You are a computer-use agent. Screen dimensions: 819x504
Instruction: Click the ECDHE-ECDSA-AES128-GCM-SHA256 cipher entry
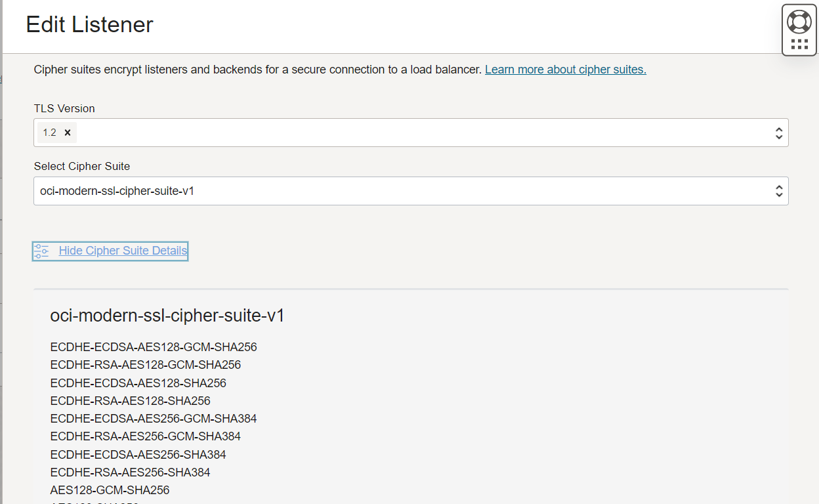[153, 347]
